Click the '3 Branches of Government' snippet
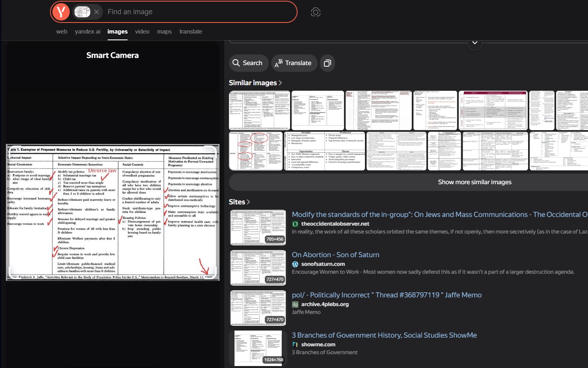This screenshot has height=368, width=588. 324,352
